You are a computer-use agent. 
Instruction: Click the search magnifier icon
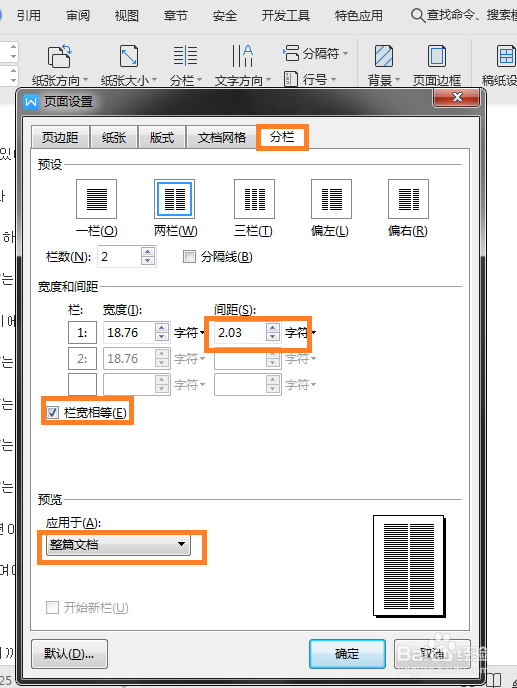point(417,16)
